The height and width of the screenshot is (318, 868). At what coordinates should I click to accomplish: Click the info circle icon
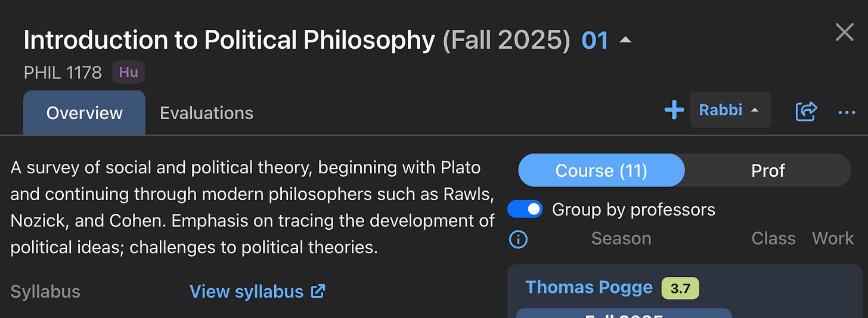[x=518, y=239]
